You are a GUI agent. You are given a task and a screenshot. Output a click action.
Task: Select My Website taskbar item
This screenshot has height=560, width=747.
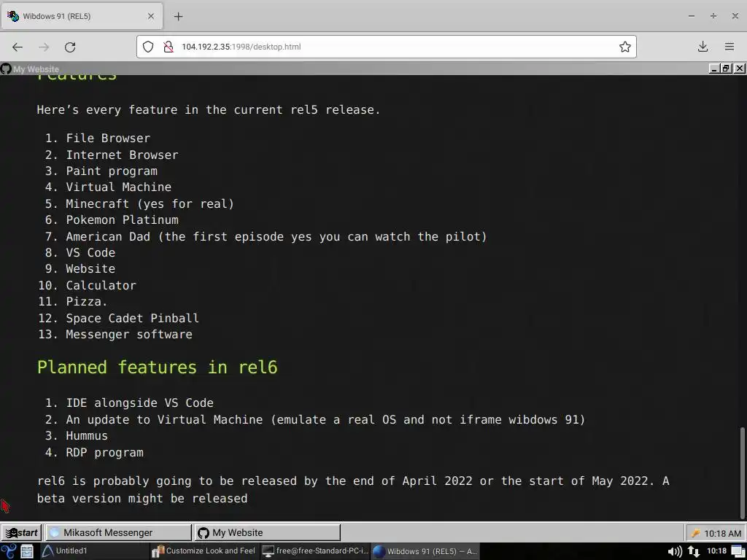coord(267,532)
